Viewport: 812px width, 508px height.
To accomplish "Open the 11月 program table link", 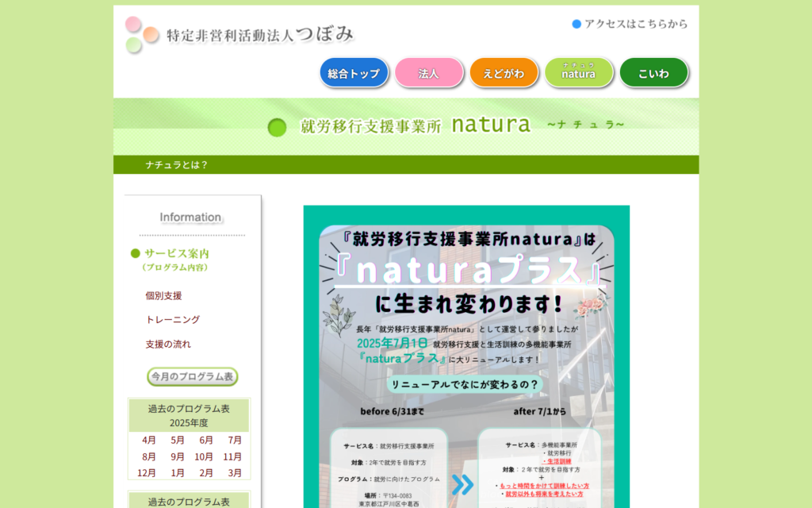I will 232,456.
